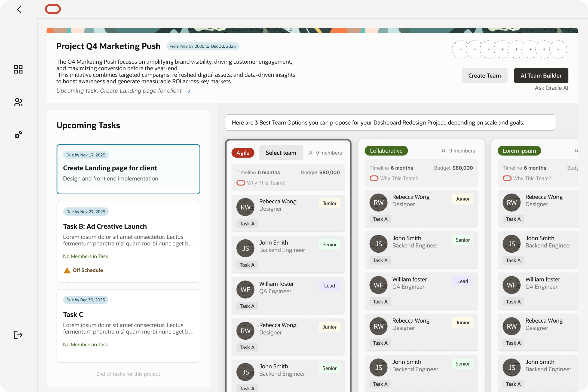The height and width of the screenshot is (392, 588).
Task: Log out using the sign-out icon
Action: pos(18,335)
